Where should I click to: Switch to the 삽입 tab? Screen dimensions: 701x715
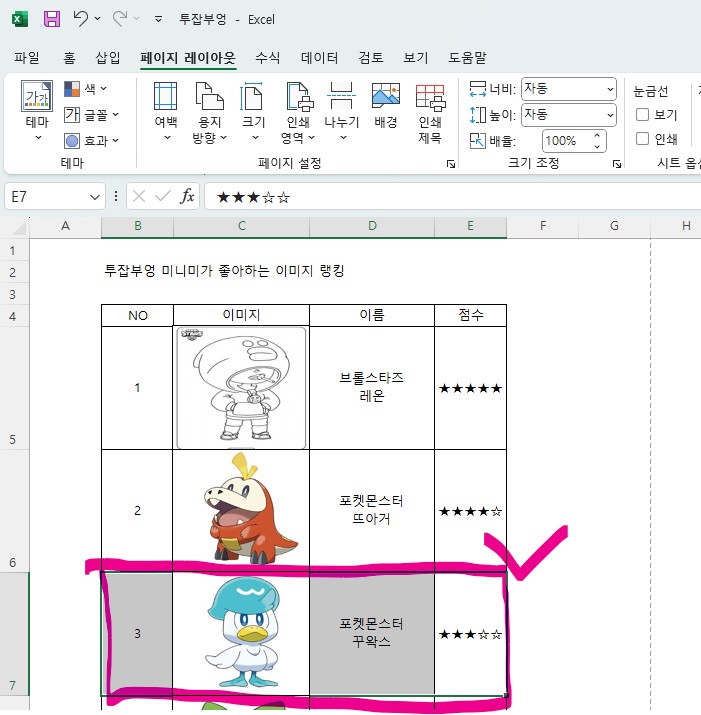108,58
